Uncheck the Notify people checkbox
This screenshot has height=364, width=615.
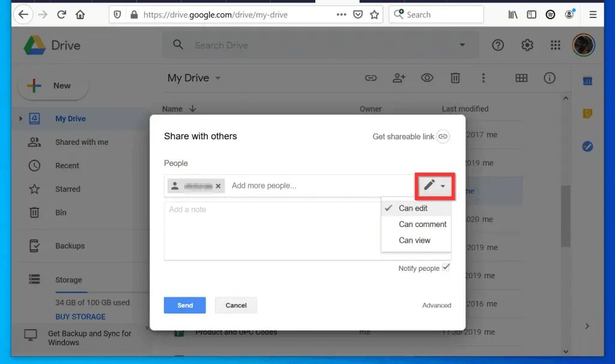[445, 268]
